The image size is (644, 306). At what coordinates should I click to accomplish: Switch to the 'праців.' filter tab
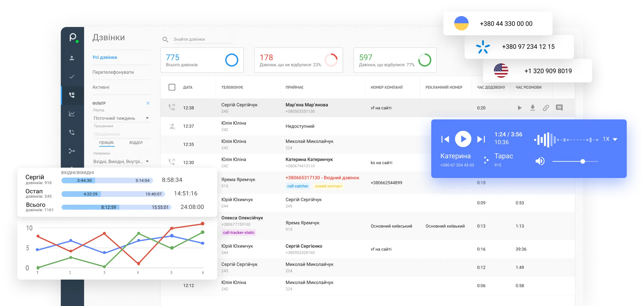click(107, 142)
